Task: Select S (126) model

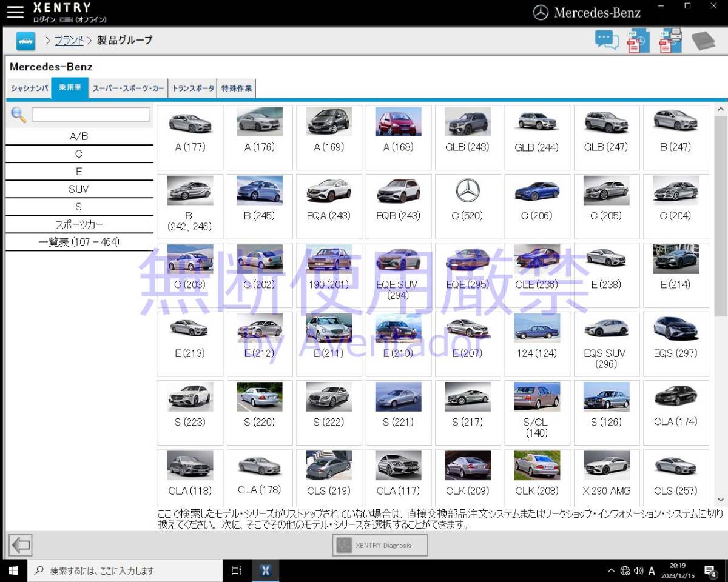Action: (x=607, y=413)
